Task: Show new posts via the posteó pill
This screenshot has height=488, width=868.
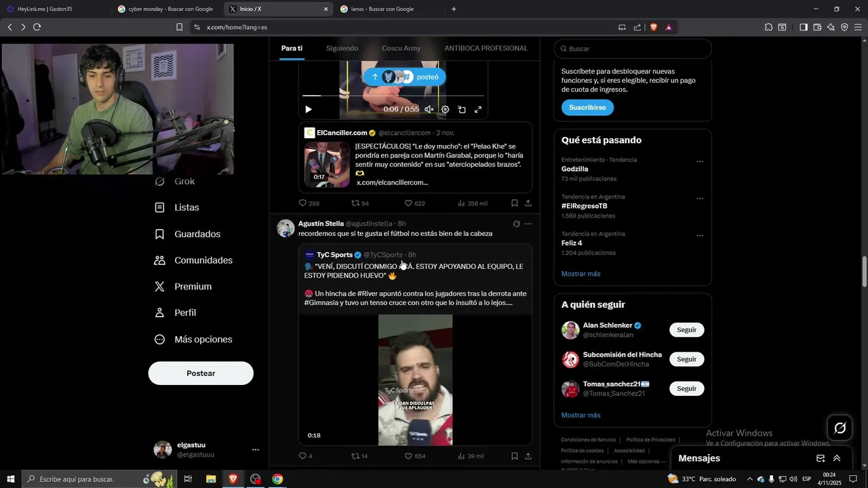Action: point(404,77)
